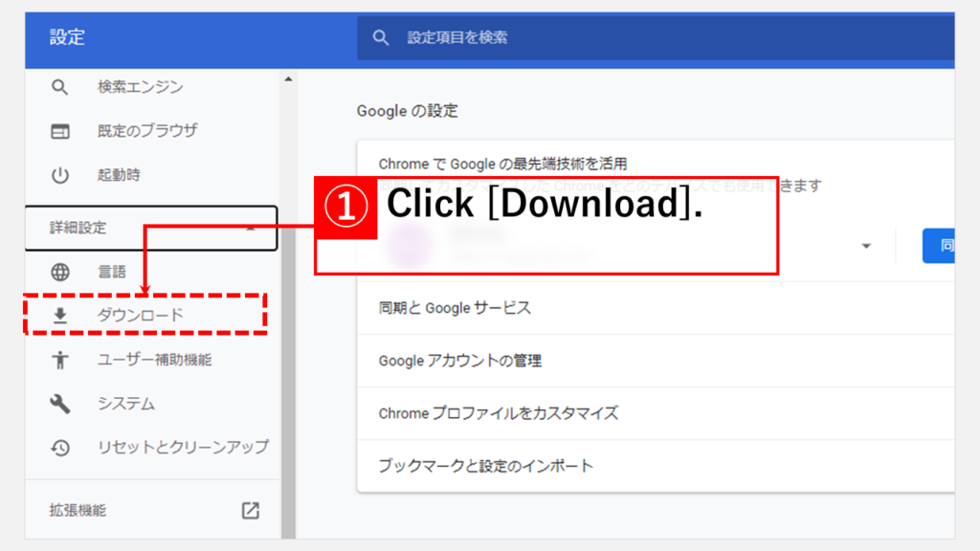
Task: Click the default browser window icon
Action: coord(60,131)
